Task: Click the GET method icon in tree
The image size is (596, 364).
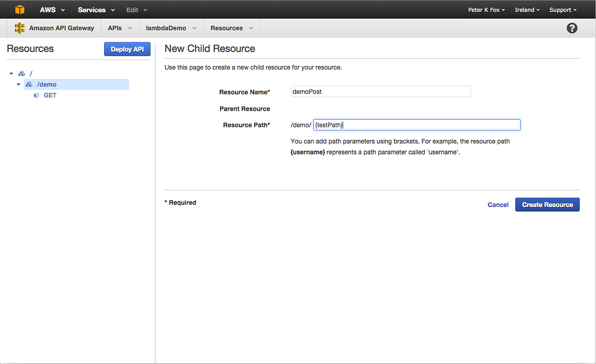Action: pyautogui.click(x=36, y=95)
